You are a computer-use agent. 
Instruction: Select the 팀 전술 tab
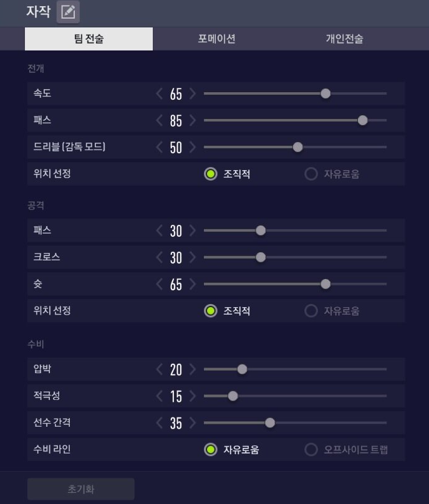point(89,39)
